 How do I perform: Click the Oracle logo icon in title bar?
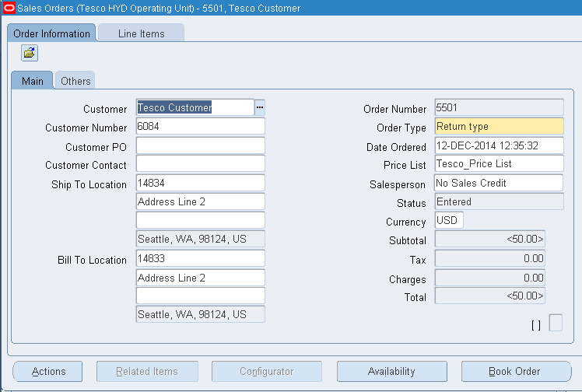(9, 8)
